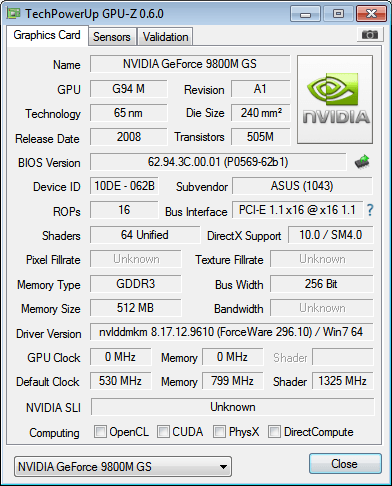Click the Memory Size field 512 MB

point(136,308)
